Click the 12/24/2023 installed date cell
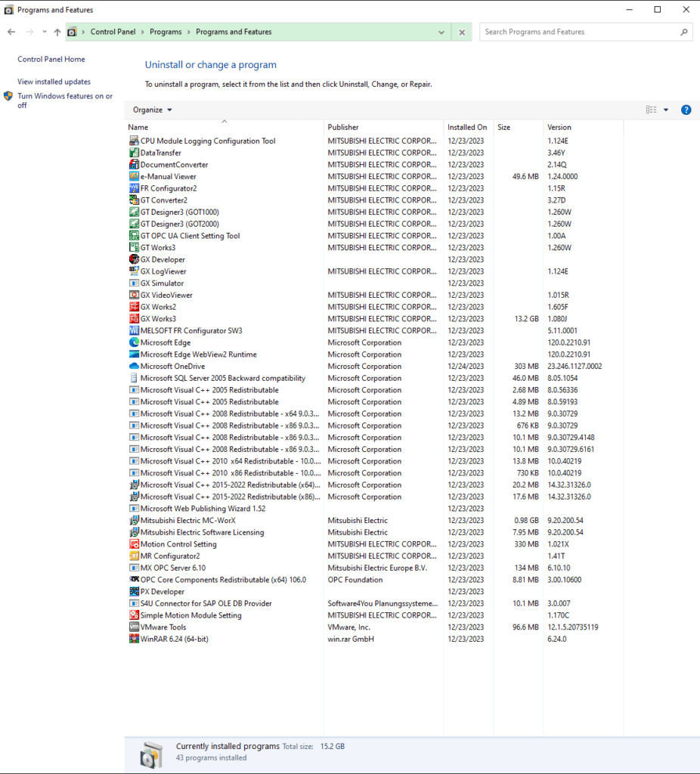Viewport: 700px width, 774px height. 466,366
